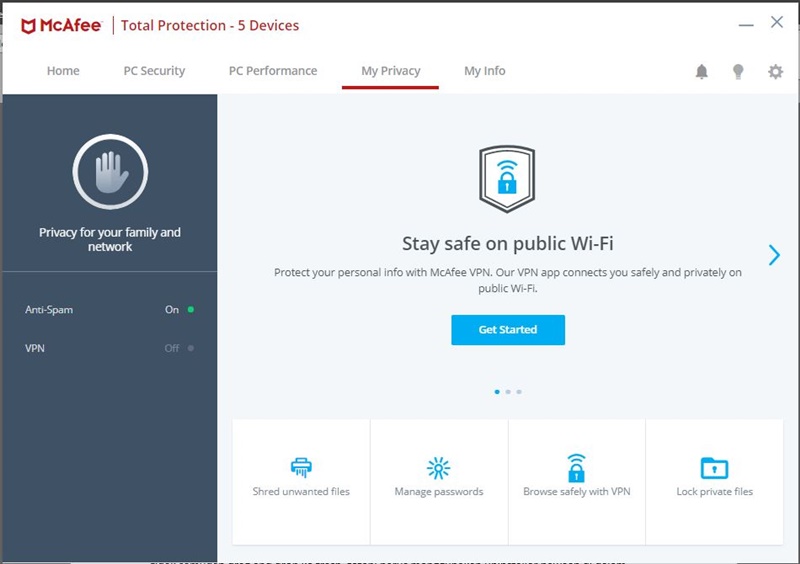Click the Manage passwords asterisk icon

438,468
